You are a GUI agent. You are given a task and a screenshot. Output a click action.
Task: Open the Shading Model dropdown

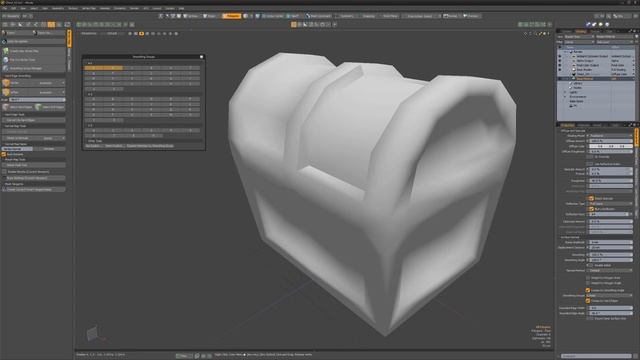point(611,136)
